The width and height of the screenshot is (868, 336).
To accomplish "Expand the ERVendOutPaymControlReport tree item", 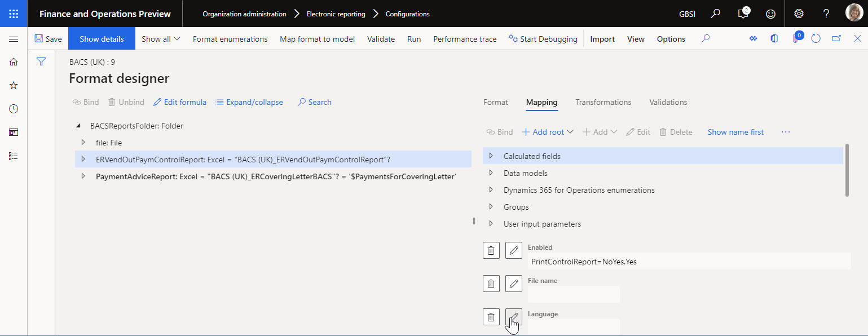I will pyautogui.click(x=83, y=160).
